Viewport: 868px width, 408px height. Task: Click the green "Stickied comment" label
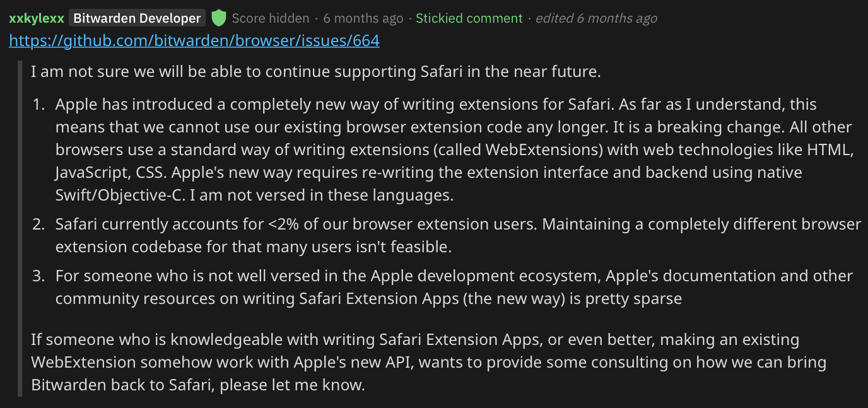[469, 18]
